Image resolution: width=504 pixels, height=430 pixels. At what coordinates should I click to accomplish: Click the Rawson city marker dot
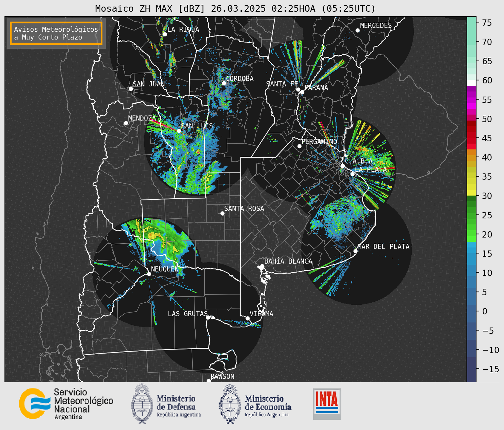coord(209,381)
